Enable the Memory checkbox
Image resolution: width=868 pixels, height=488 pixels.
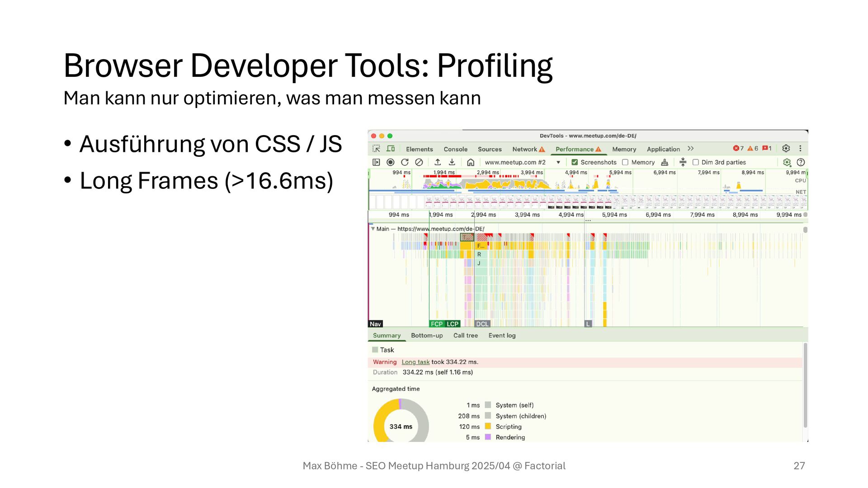625,162
